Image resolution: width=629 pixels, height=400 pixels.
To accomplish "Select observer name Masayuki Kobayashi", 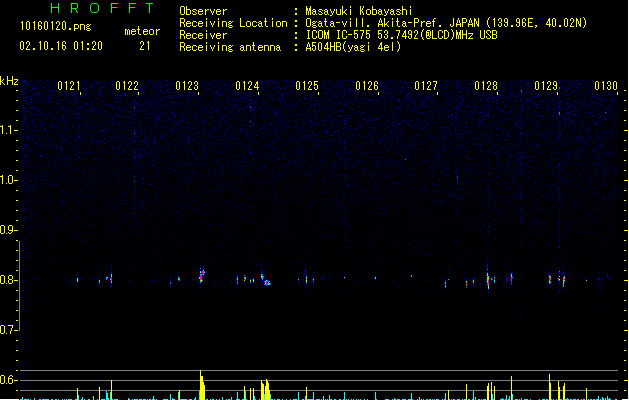I will [x=359, y=11].
